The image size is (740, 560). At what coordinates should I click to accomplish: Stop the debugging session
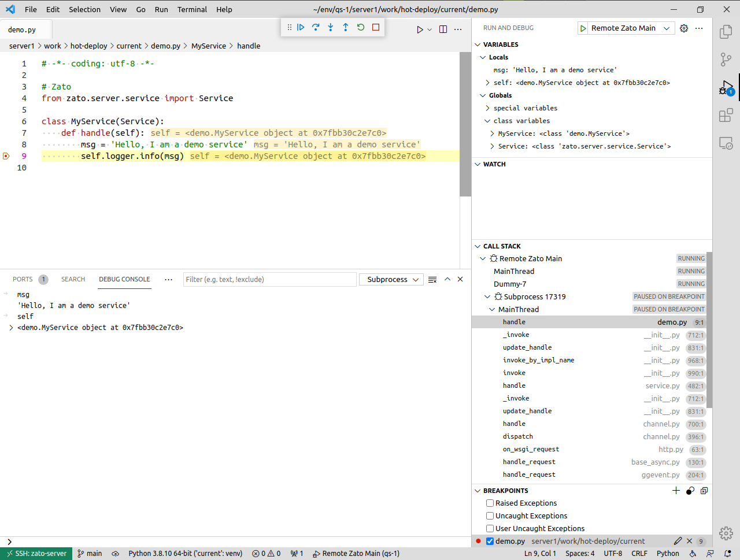click(x=376, y=27)
